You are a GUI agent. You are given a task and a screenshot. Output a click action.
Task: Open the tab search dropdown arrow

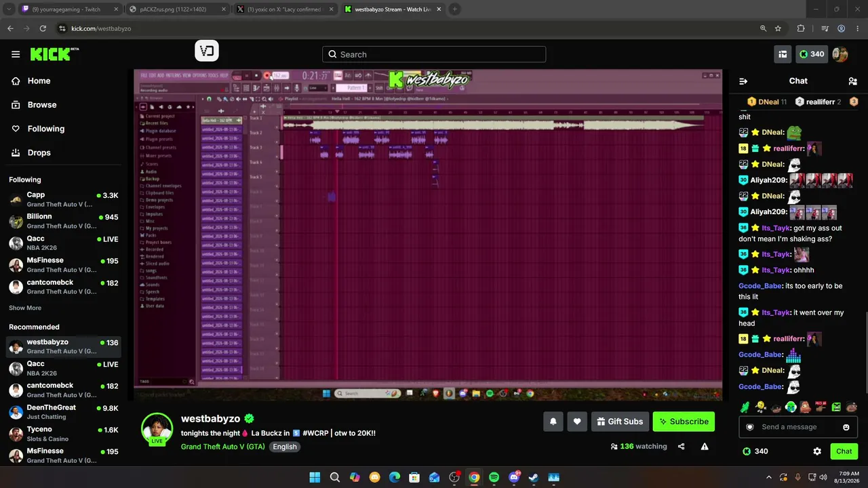[8, 9]
